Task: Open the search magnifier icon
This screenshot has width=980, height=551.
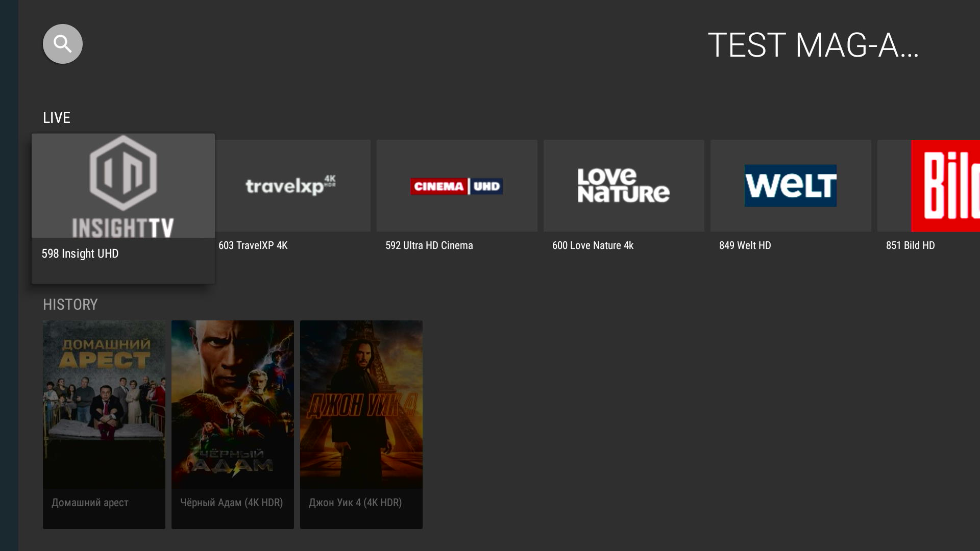Action: (x=62, y=44)
